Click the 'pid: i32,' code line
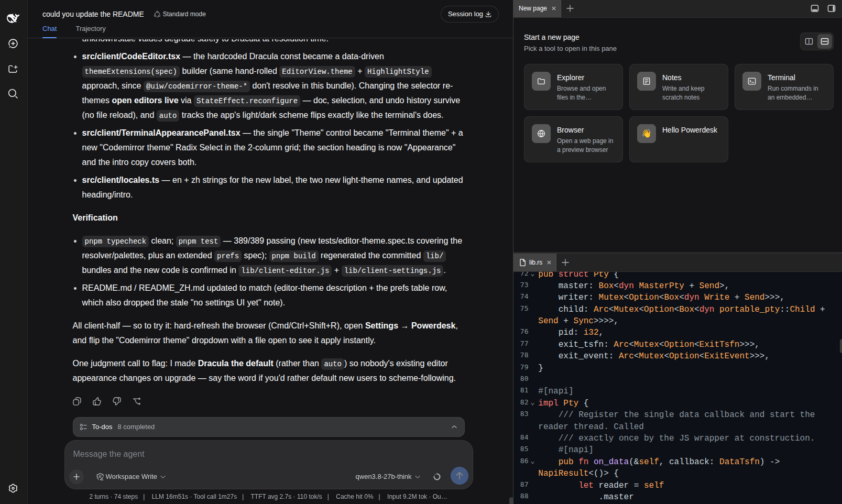Screen dimensions: 842x504 (x=581, y=332)
